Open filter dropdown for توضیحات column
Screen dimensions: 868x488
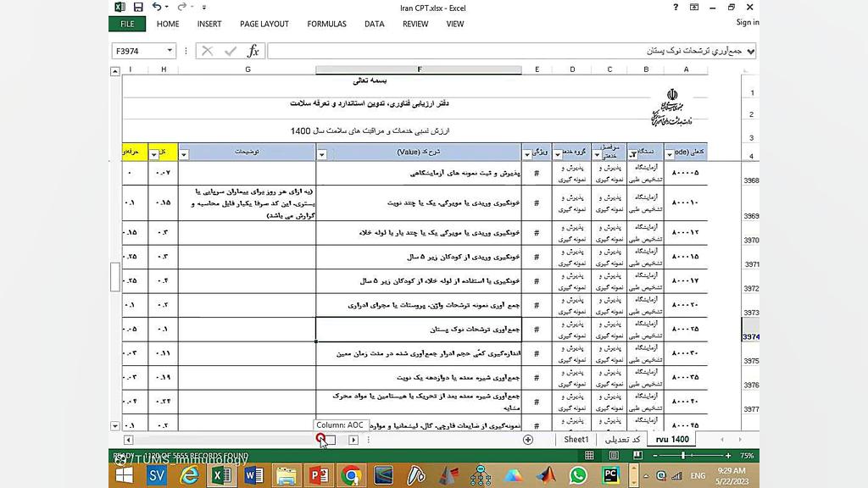[x=184, y=154]
